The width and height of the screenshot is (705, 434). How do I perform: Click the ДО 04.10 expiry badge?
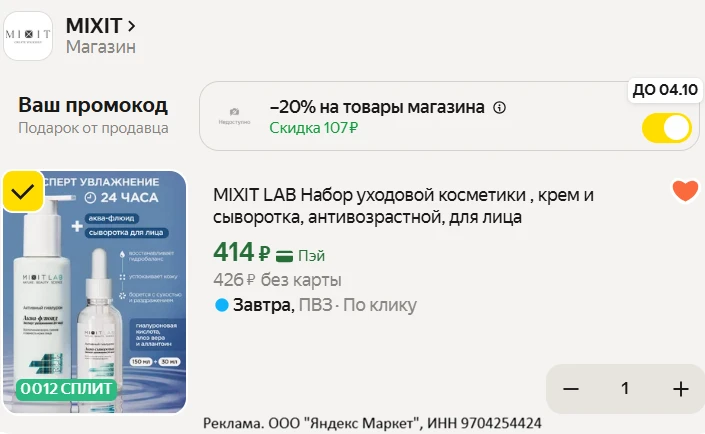[665, 89]
